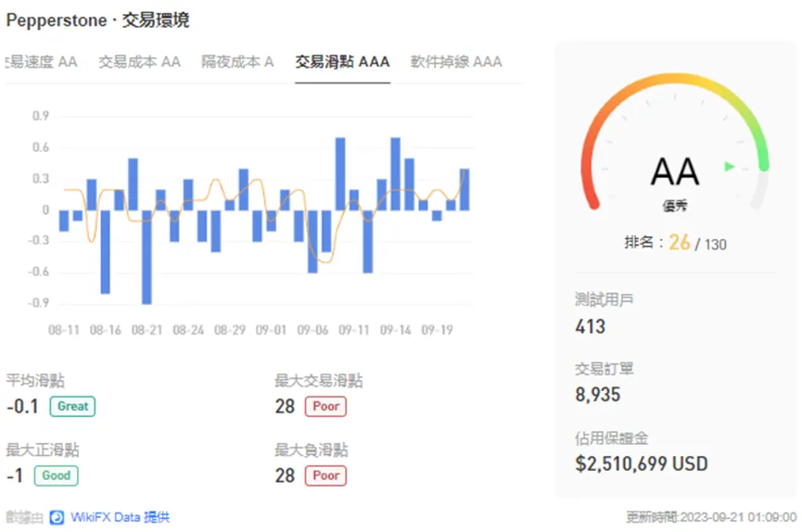Viewport: 802px width, 532px height.
Task: Click the ranking number 26
Action: tap(680, 243)
